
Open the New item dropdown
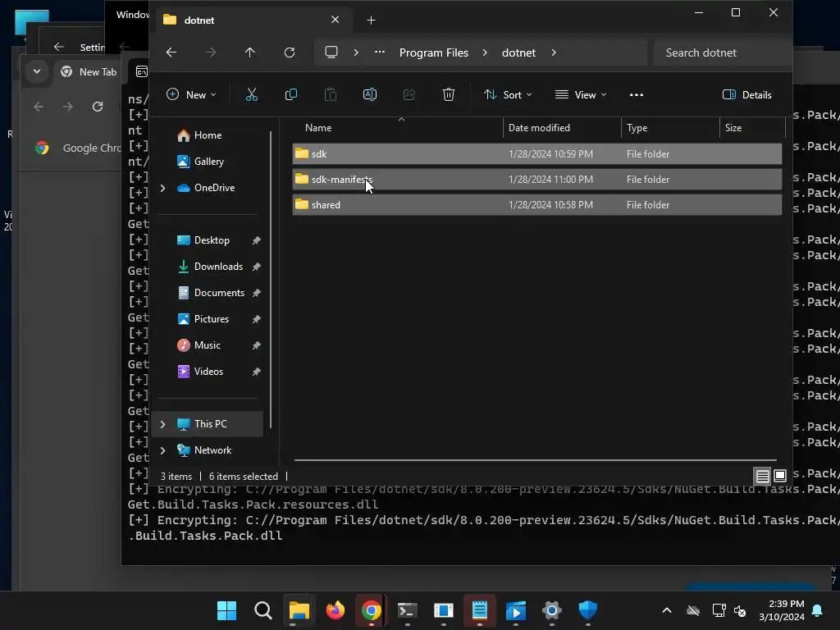point(191,95)
